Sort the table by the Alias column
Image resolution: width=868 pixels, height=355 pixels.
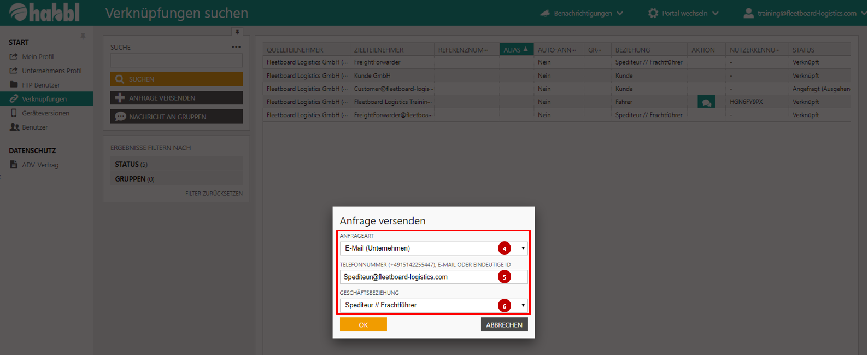(515, 50)
